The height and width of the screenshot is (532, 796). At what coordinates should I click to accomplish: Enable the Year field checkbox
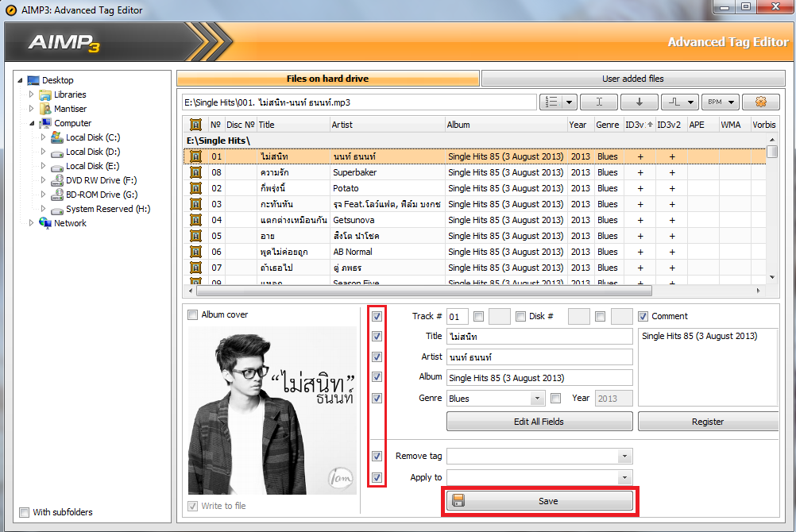(x=556, y=398)
